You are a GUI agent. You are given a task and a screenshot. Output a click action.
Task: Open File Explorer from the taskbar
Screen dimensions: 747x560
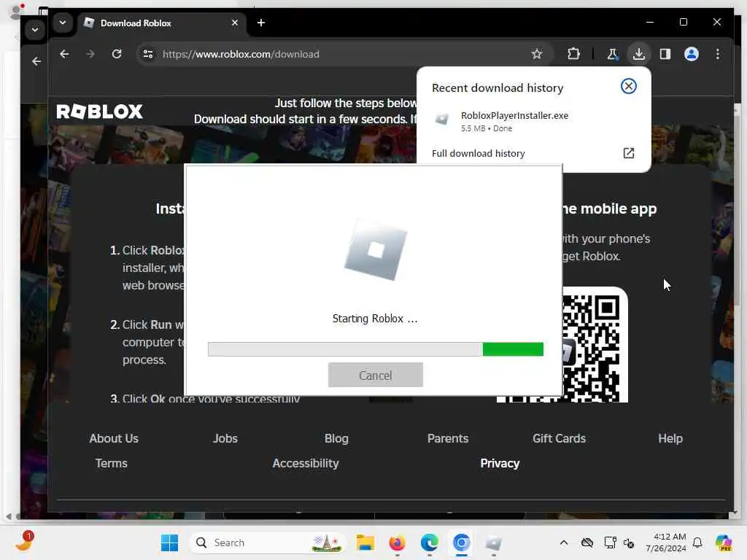tap(365, 542)
